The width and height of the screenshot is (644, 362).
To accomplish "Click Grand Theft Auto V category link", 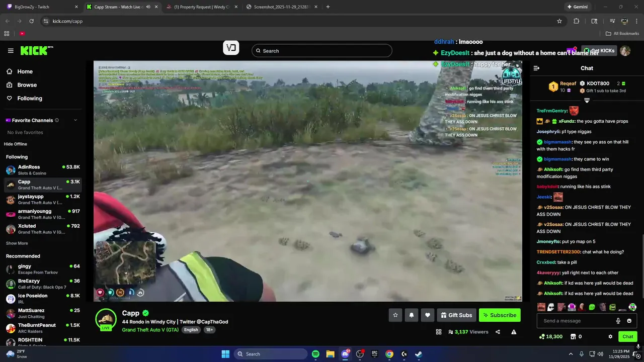I will 150,330.
